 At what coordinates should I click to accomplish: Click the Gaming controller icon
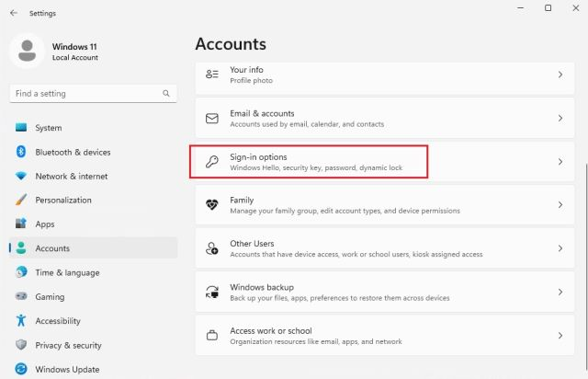tap(21, 297)
